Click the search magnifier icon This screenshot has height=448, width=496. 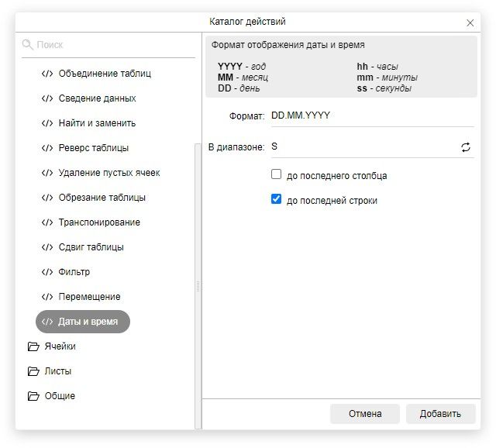[x=28, y=45]
